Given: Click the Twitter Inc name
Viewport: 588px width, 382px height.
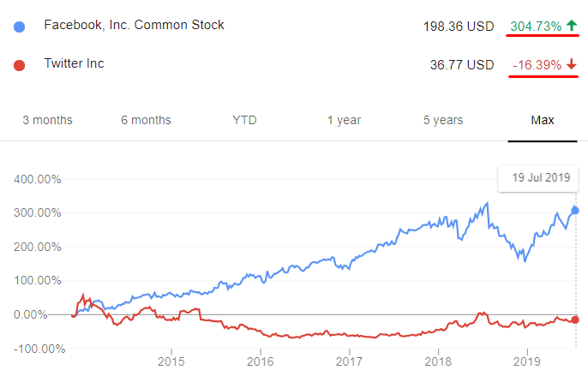Looking at the screenshot, I should coord(74,63).
